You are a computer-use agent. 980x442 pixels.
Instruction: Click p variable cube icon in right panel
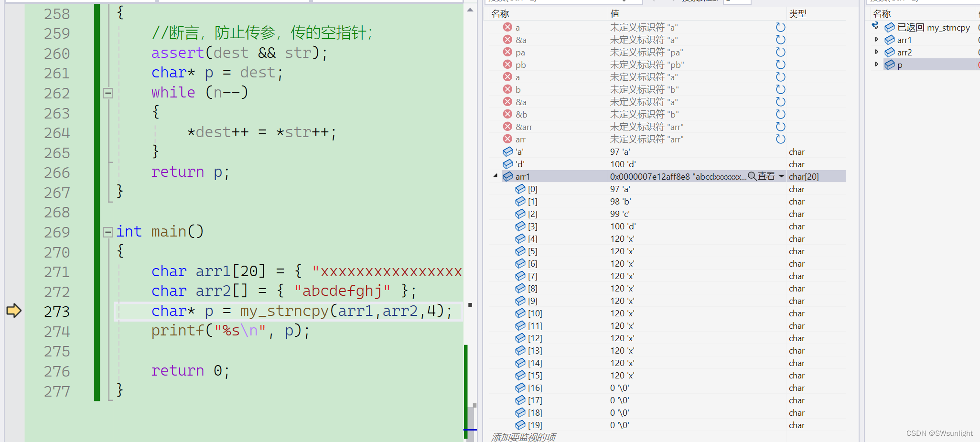tap(889, 65)
